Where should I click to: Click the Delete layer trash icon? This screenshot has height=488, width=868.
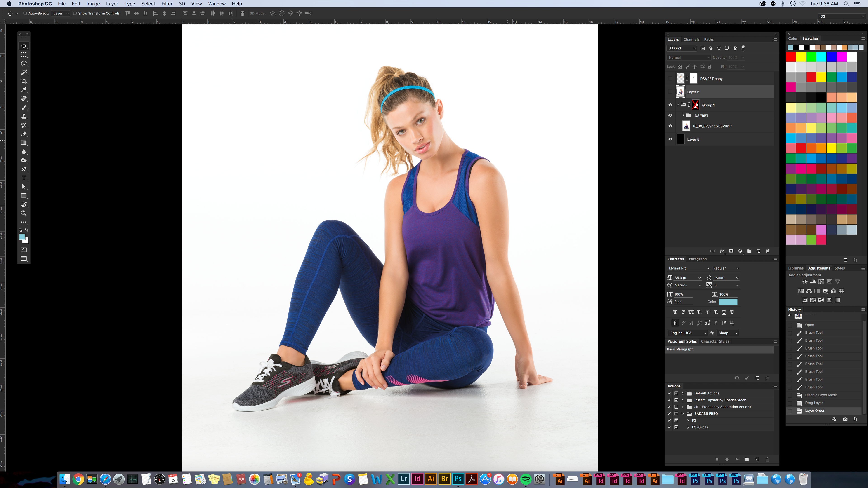pos(768,251)
